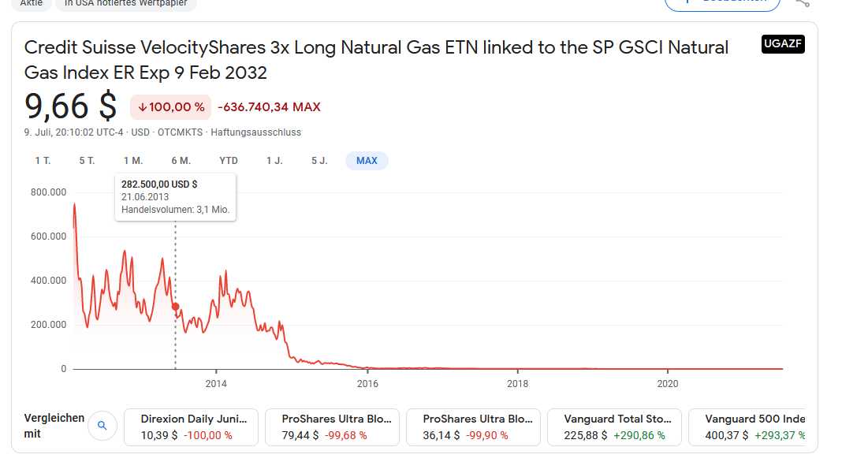Click the compare search magnifier icon
The image size is (868, 462).
pos(102,427)
